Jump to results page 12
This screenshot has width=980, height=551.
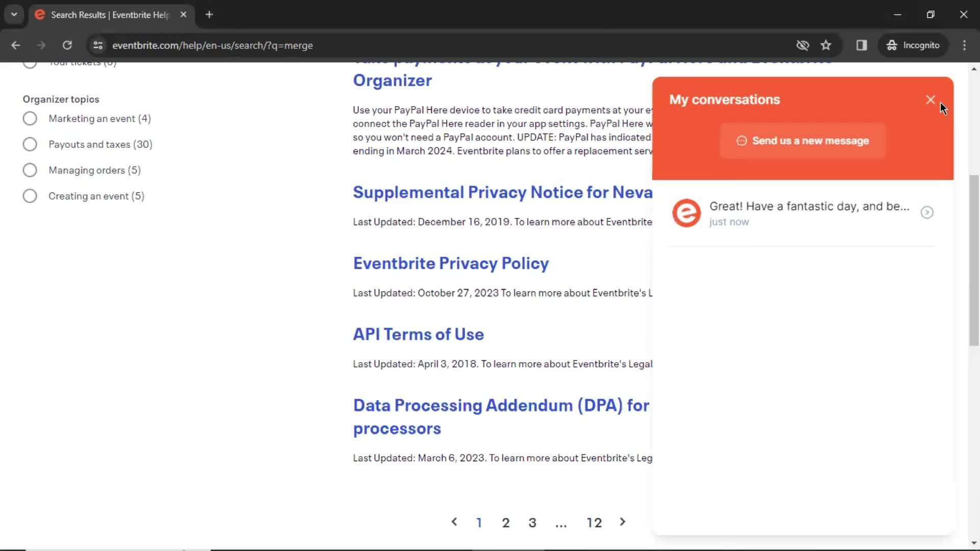click(x=594, y=522)
